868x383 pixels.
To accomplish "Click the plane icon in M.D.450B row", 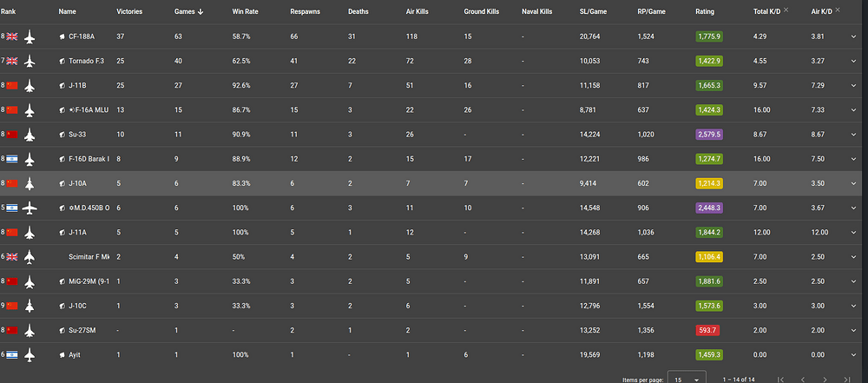I will click(30, 208).
